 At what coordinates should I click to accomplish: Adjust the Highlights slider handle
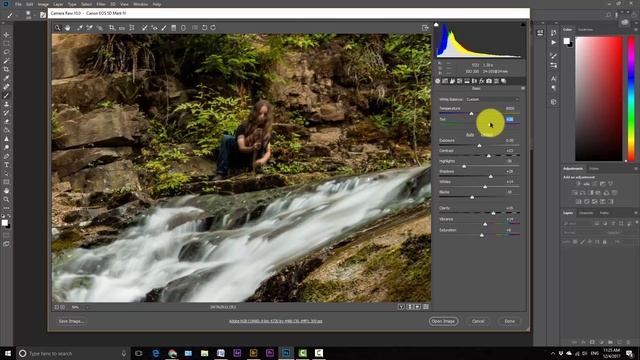click(464, 166)
